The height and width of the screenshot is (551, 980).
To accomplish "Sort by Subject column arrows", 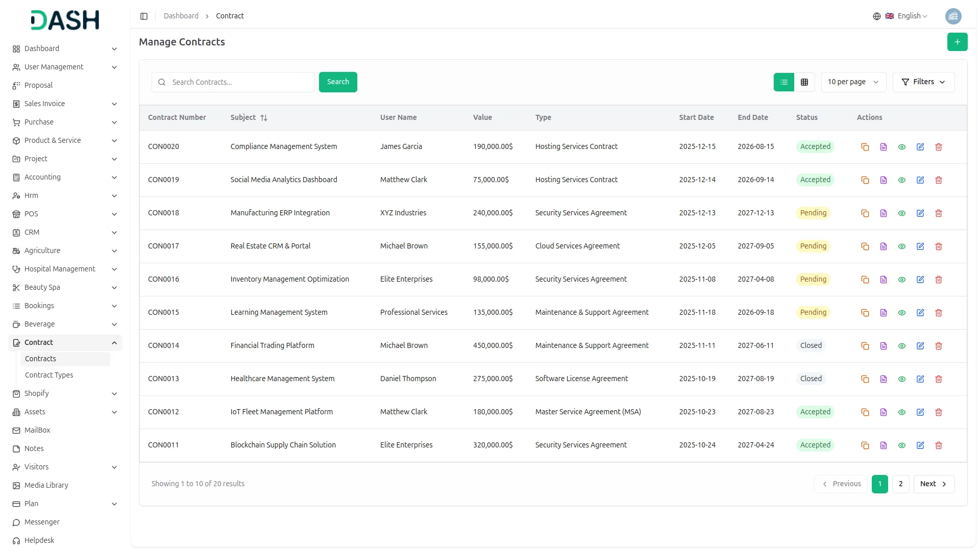I will [x=263, y=118].
